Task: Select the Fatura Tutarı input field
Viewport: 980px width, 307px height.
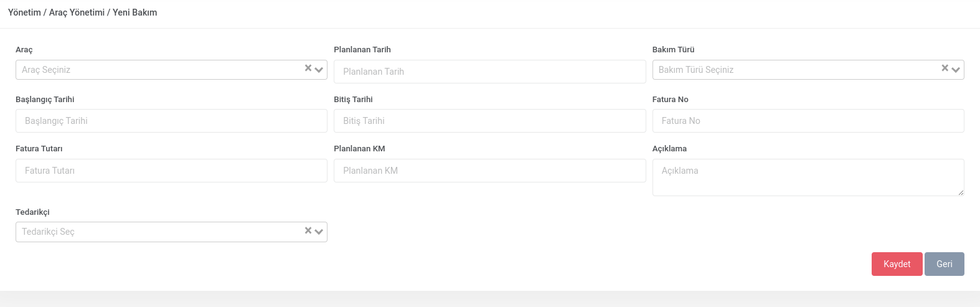Action: click(x=171, y=171)
